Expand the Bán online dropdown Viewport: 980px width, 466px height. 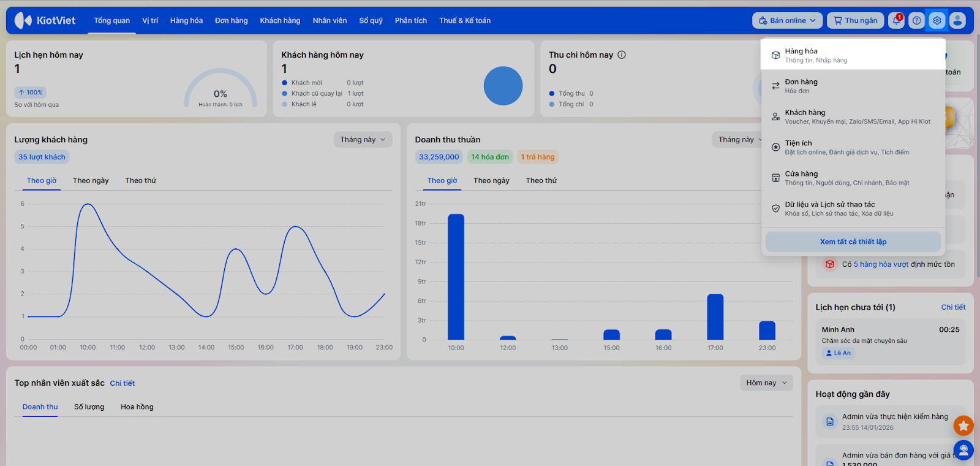788,20
